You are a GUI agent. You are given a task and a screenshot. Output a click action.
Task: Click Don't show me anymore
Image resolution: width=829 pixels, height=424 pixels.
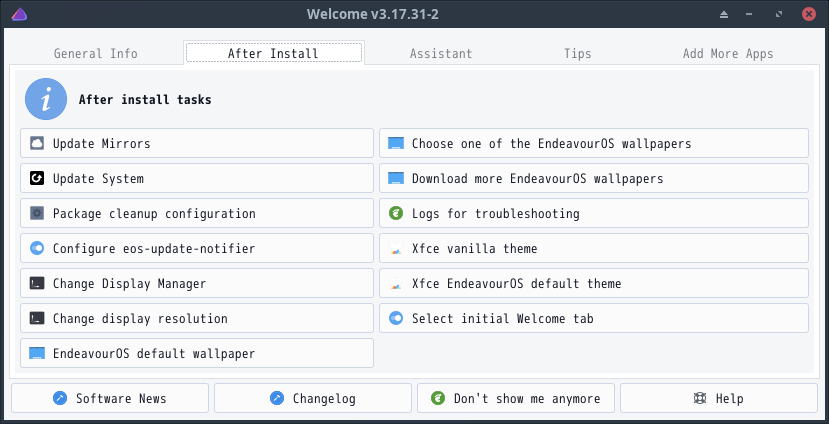click(516, 398)
